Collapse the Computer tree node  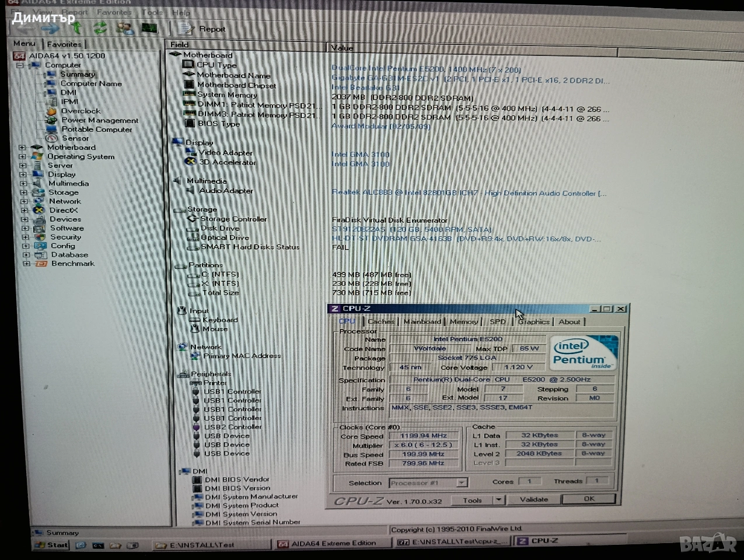tap(20, 65)
